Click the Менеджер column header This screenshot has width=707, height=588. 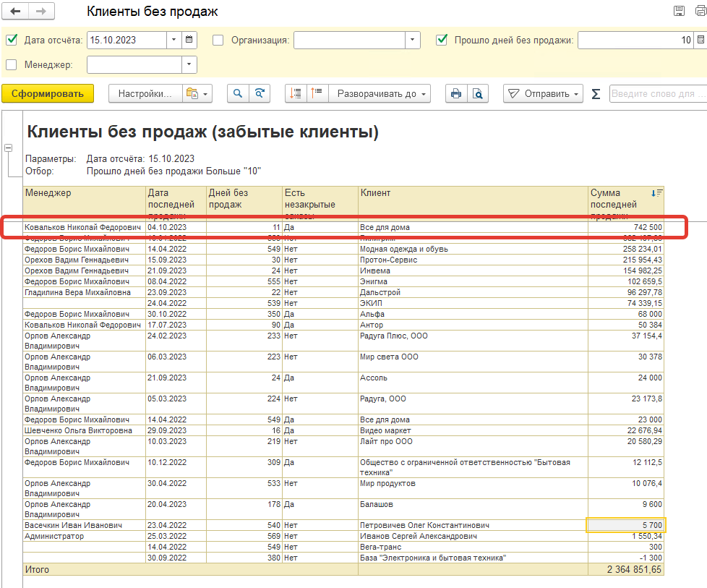coord(85,203)
